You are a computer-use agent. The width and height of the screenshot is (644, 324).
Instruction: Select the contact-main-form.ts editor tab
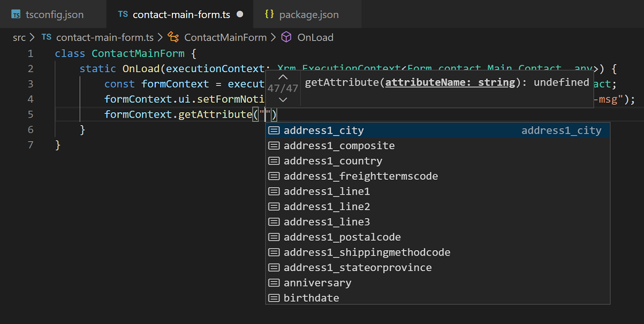[181, 14]
